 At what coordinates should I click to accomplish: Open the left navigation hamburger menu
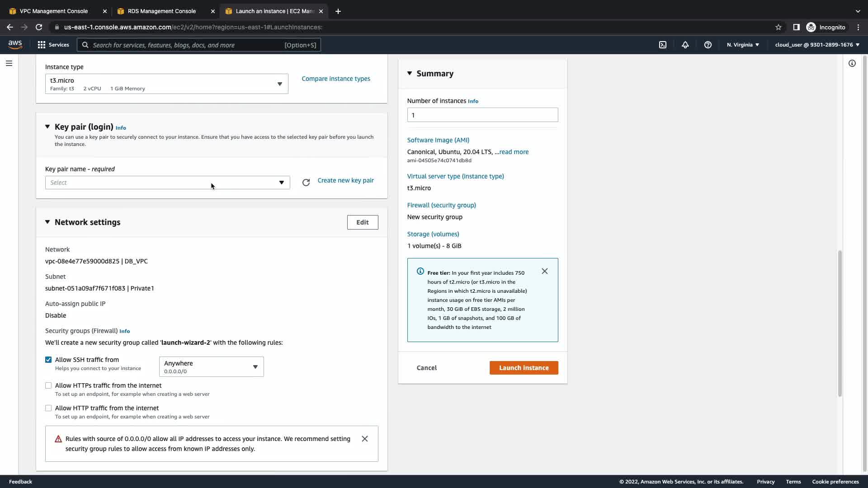pos(9,63)
